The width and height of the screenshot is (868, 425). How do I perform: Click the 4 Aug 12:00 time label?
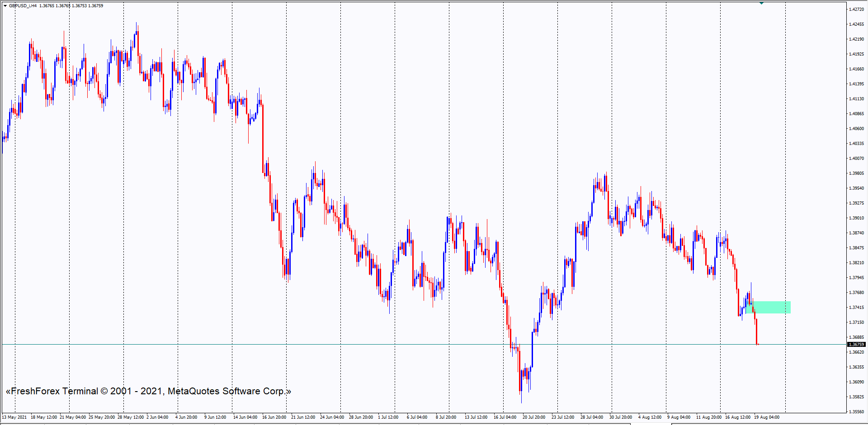click(650, 417)
